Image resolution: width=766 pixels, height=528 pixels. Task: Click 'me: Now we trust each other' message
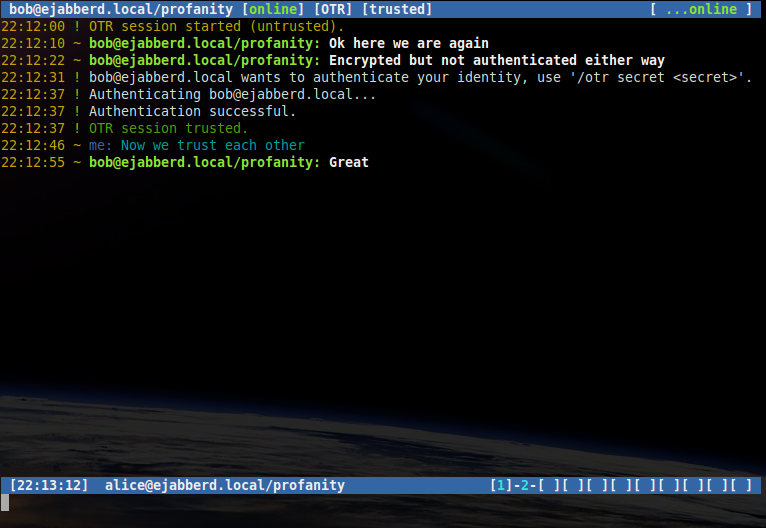pos(196,145)
